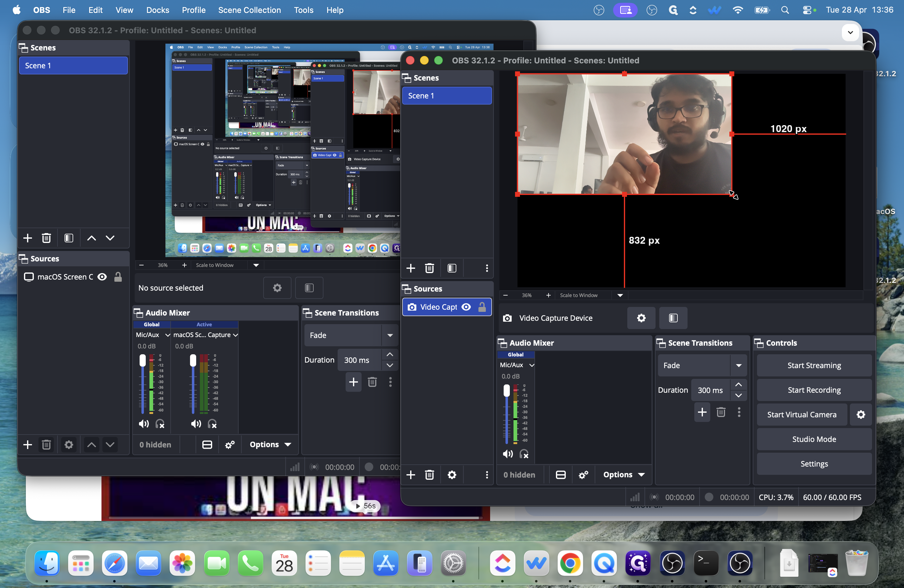Increase transition duration in front window

(x=738, y=385)
